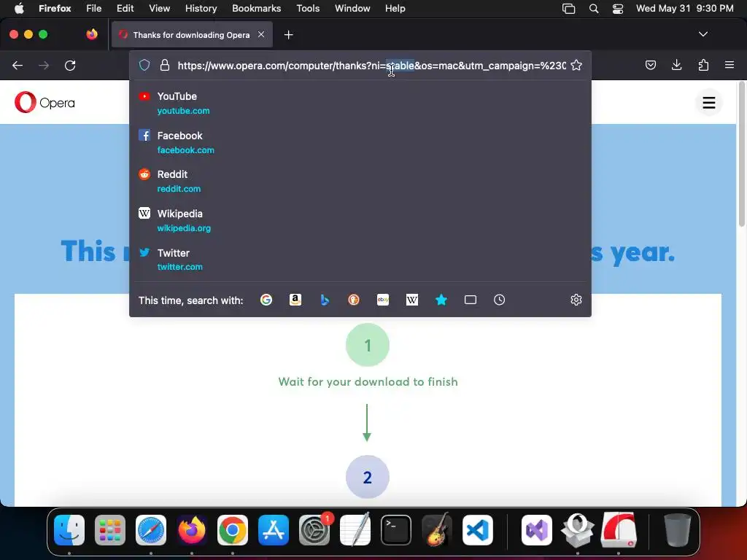Open Google Chrome from the Dock
The width and height of the screenshot is (747, 560).
pyautogui.click(x=233, y=530)
